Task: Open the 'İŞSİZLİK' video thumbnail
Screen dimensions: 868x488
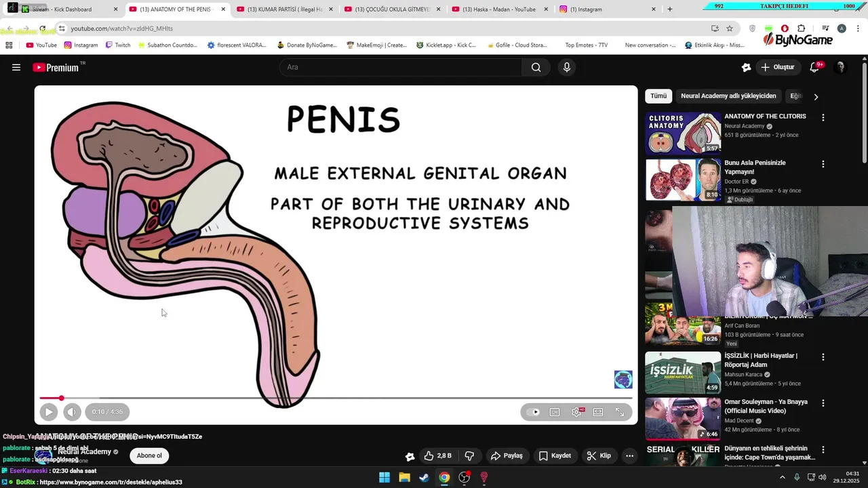Action: 683,372
